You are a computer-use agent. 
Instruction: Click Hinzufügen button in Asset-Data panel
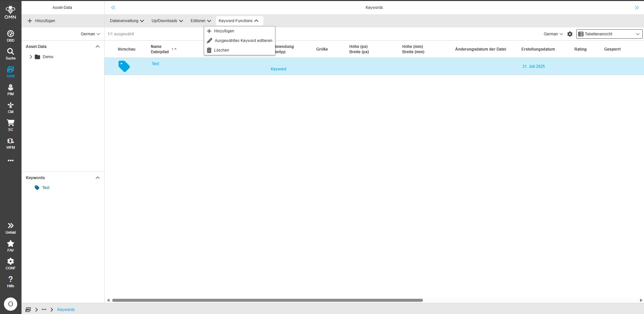(42, 21)
